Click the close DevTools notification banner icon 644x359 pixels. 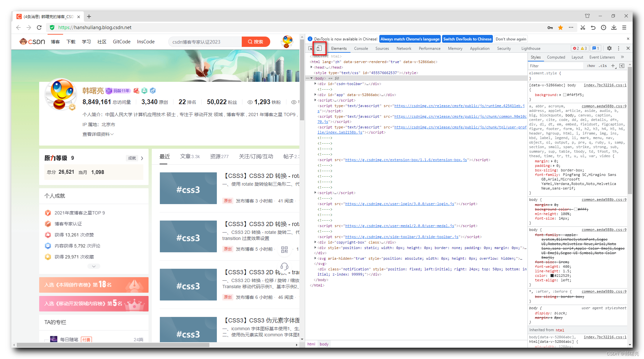628,38
